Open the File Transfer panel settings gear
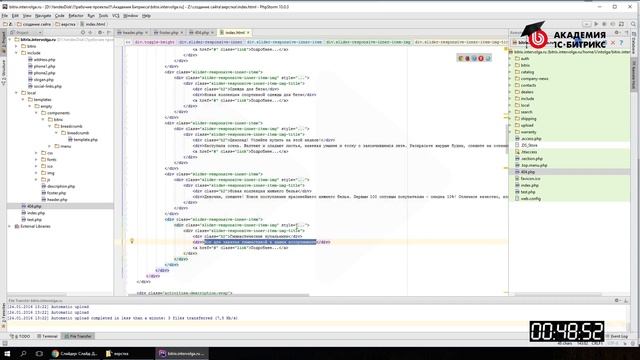The image size is (640, 360). [x=617, y=300]
